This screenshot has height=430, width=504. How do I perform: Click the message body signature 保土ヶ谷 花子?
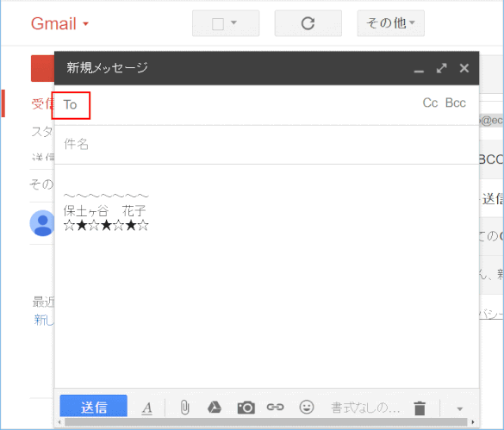(x=105, y=211)
